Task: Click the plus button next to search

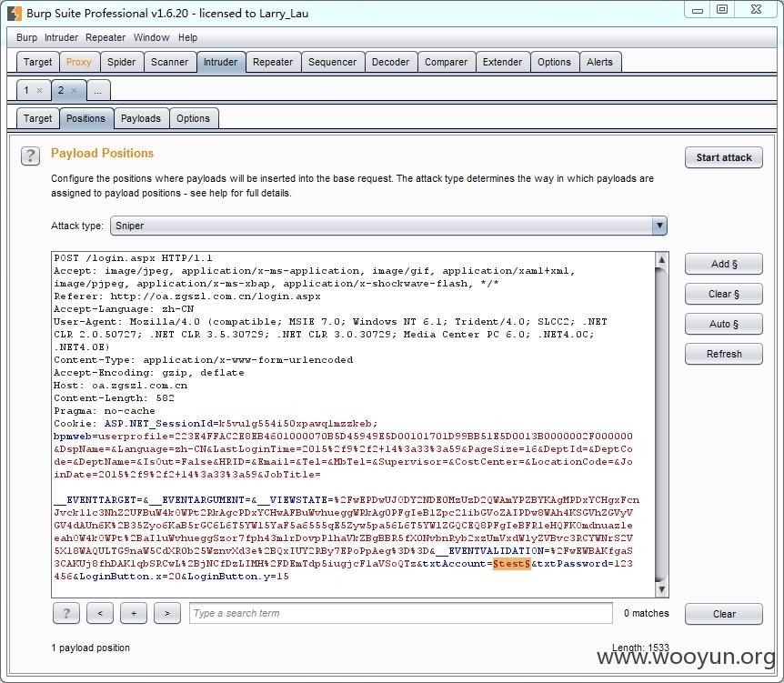Action: (x=134, y=613)
